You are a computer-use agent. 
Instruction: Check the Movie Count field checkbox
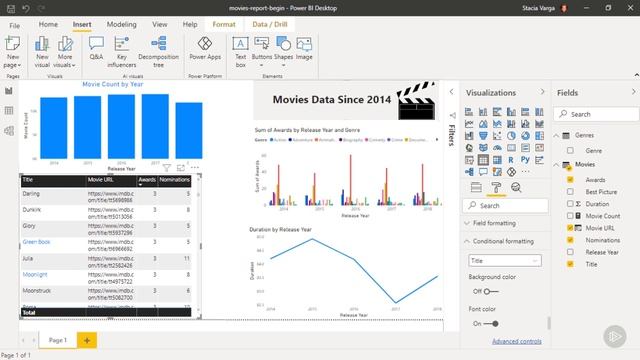pyautogui.click(x=570, y=216)
